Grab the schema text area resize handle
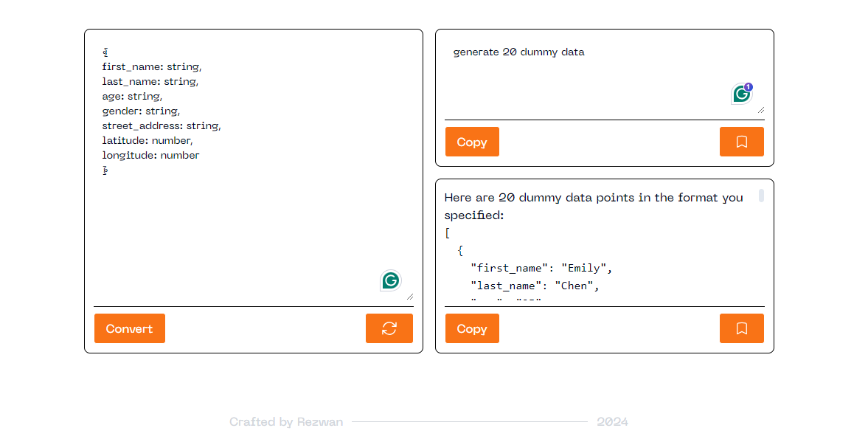 409,297
